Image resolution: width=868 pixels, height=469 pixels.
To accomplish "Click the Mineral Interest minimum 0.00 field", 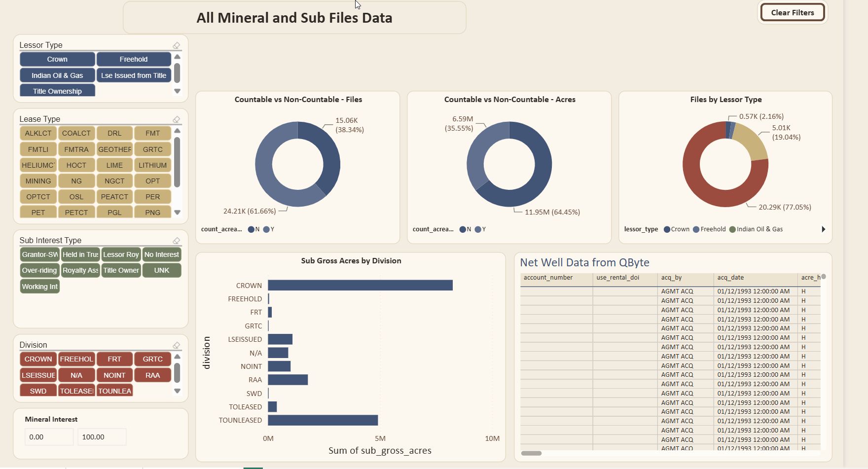I will [49, 437].
